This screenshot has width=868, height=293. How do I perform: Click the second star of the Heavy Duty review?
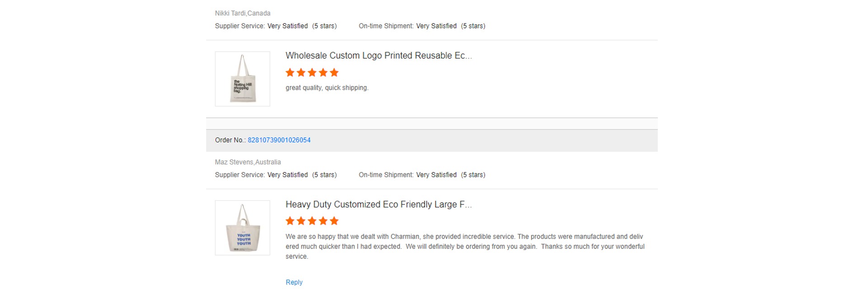(301, 221)
